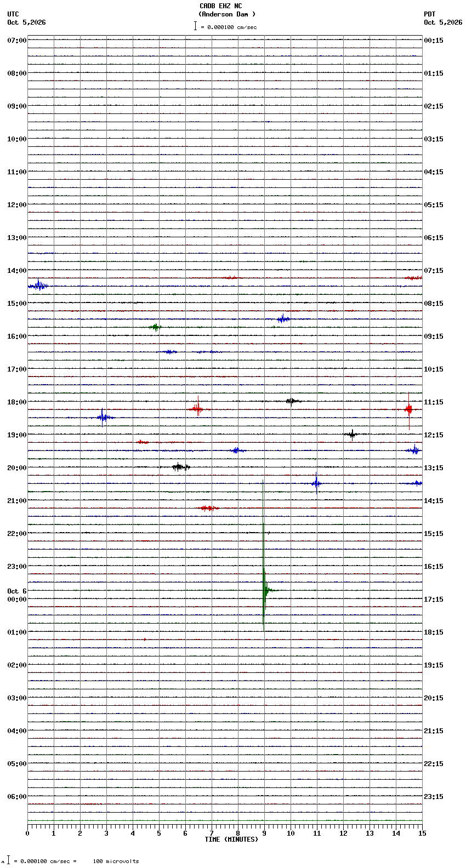
Task: Click the Anderson Dam station label
Action: tap(227, 14)
